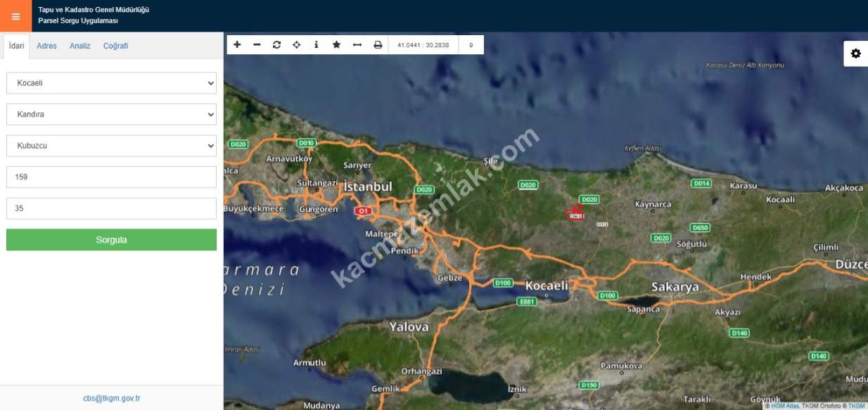The image size is (868, 410).
Task: Open the orange hamburger menu
Action: pos(15,16)
